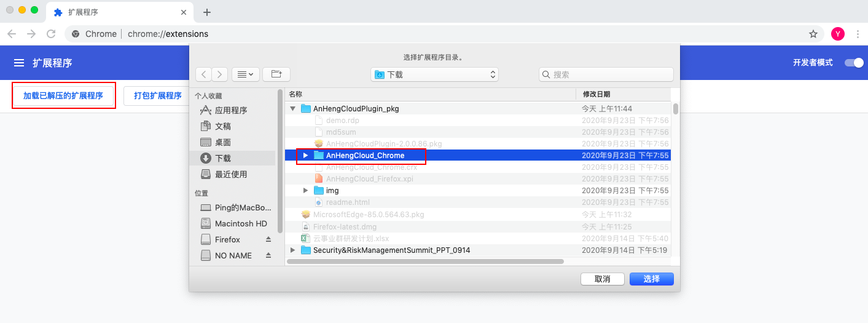
Task: Click the sidebar vertical scrollbar
Action: tap(280, 162)
